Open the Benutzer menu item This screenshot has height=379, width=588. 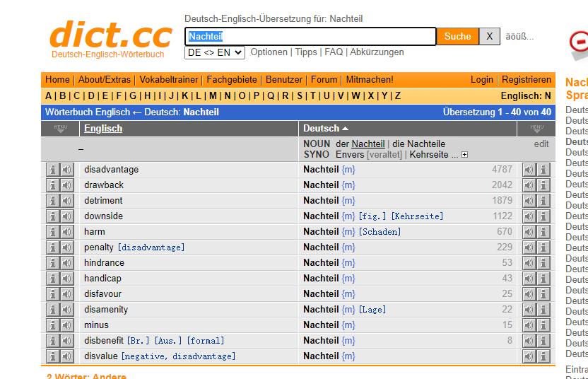coord(284,80)
